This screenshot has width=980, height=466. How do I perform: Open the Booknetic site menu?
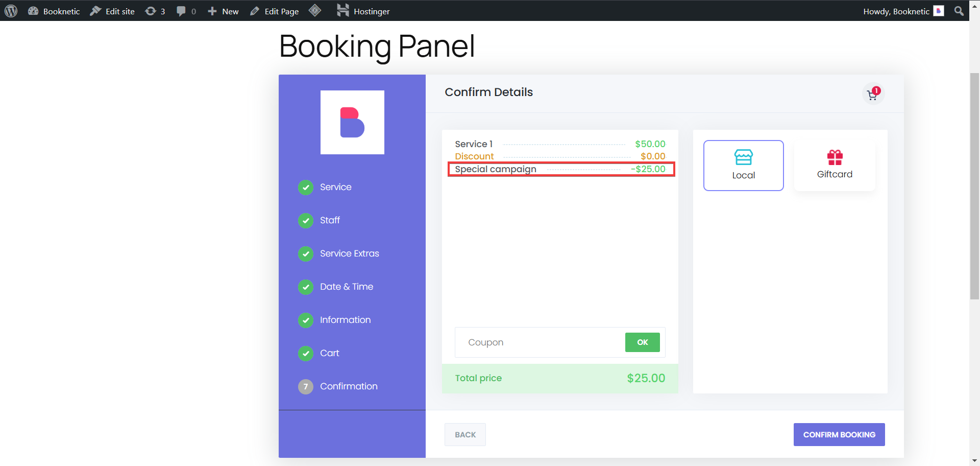(54, 11)
